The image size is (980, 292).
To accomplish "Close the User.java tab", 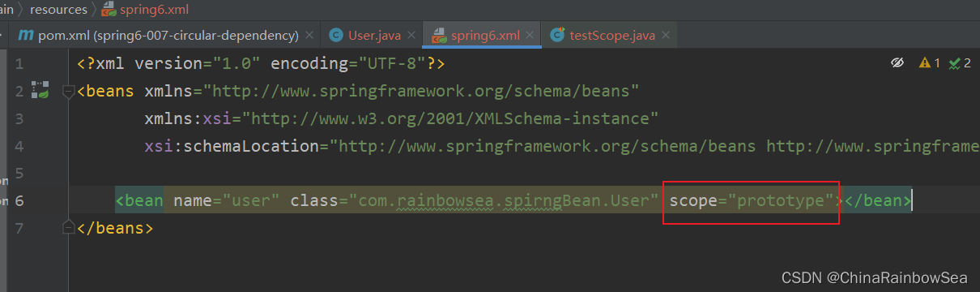I will (411, 36).
